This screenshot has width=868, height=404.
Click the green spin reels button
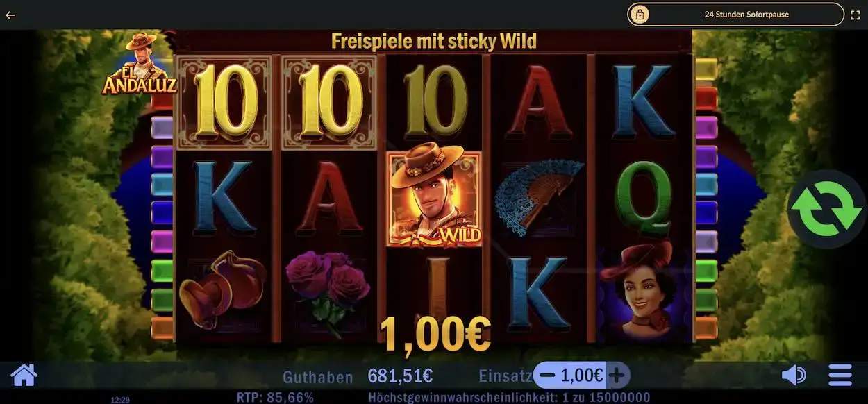coord(826,209)
